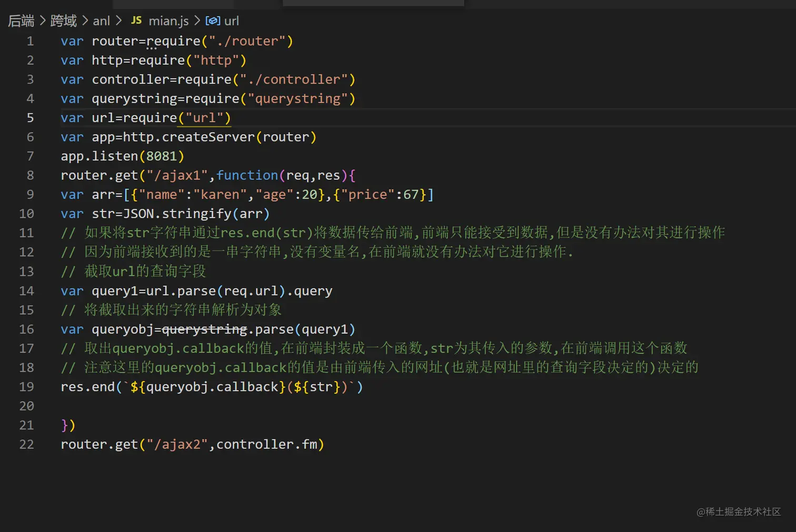Click the comment starting with 因为前端接收到的
Screen dimensions: 796x532
[x=317, y=252]
